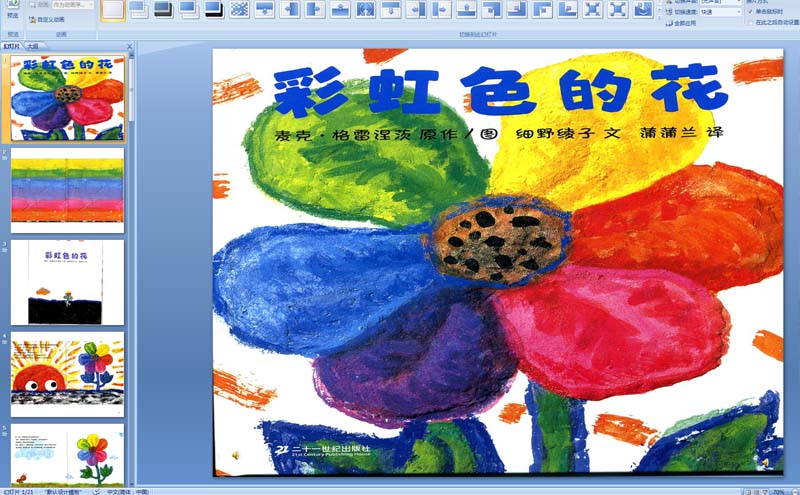
Task: Click the main slide book cover image
Action: point(498,262)
